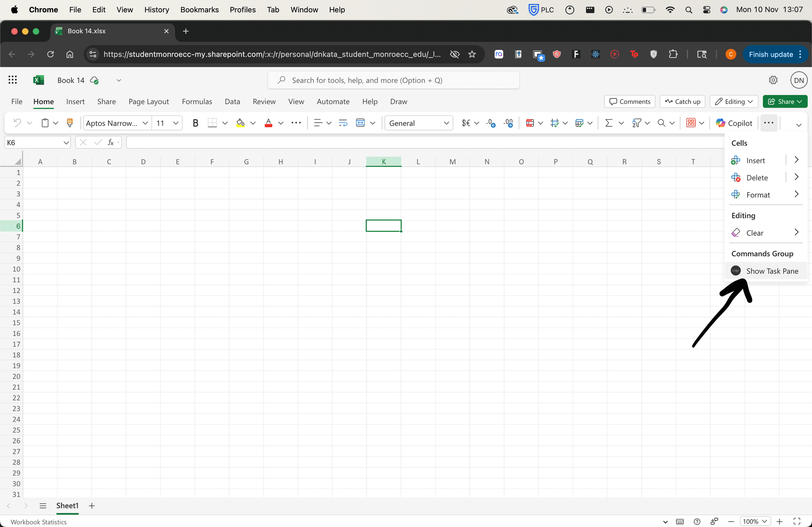Screen dimensions: 812x527
Task: Open Copilot in the ribbon
Action: click(x=734, y=123)
